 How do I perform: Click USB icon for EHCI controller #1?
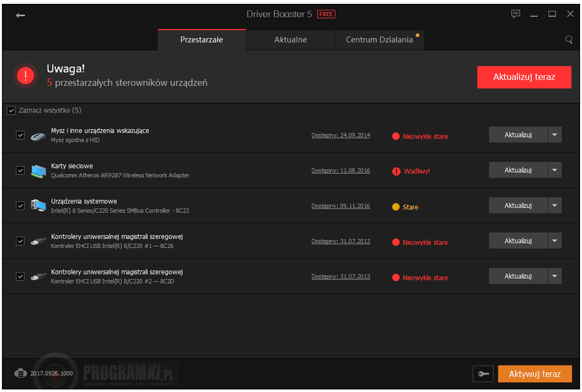39,242
